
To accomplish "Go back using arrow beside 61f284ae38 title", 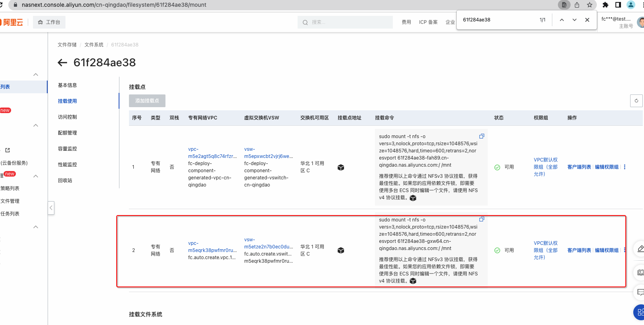I will pos(62,62).
